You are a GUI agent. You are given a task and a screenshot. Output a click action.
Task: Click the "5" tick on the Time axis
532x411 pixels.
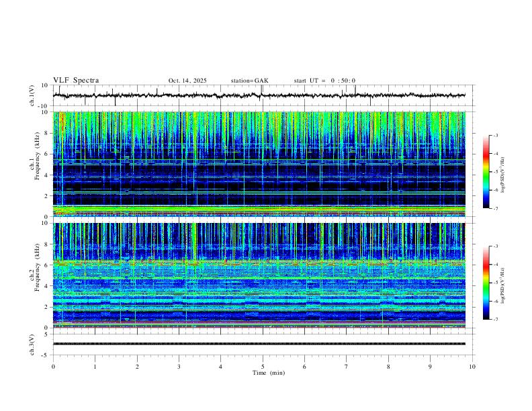coord(263,367)
